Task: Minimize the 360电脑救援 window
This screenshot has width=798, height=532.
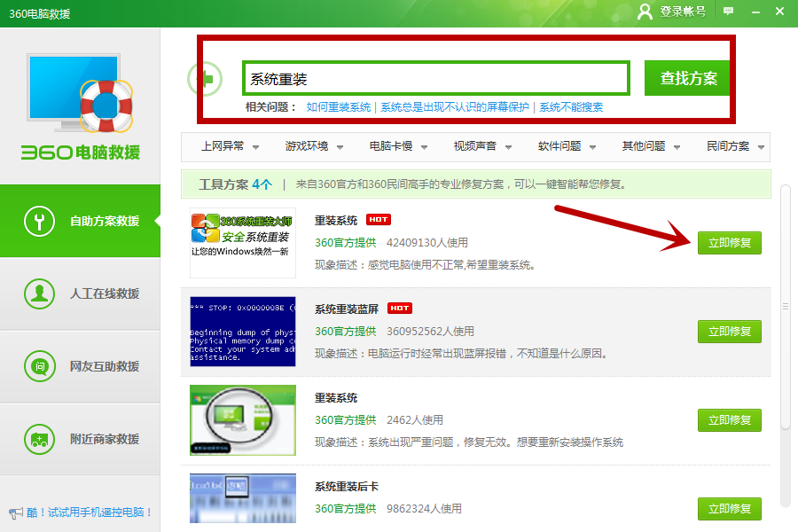Action: [755, 12]
